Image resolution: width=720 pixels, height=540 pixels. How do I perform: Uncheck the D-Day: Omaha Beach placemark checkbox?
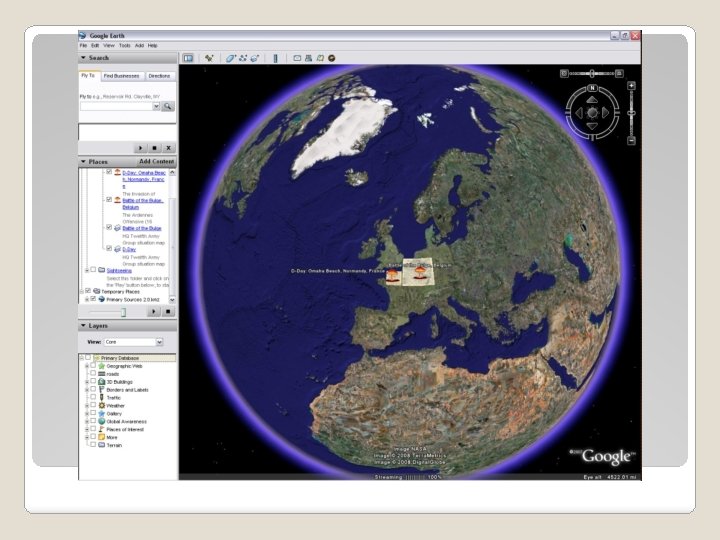pyautogui.click(x=109, y=172)
